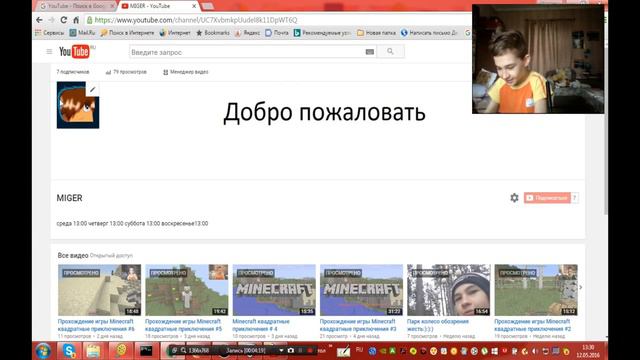
Task: Click the RU language indicator
Action: [x=359, y=350]
